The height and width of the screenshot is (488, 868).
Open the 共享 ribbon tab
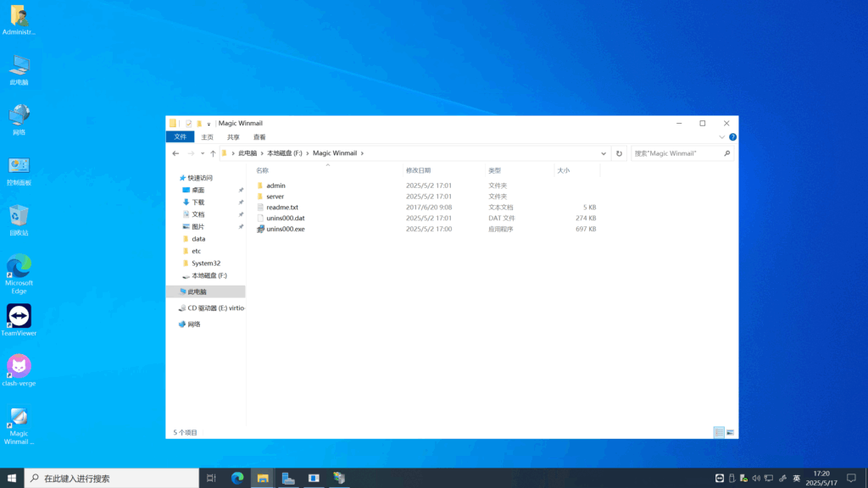tap(233, 137)
